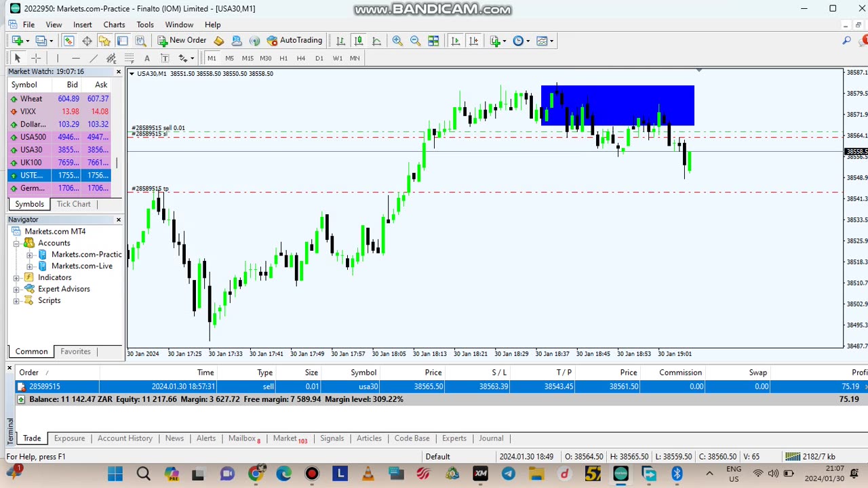The image size is (868, 488).
Task: Select the Text 'A' drawing tool
Action: [146, 58]
